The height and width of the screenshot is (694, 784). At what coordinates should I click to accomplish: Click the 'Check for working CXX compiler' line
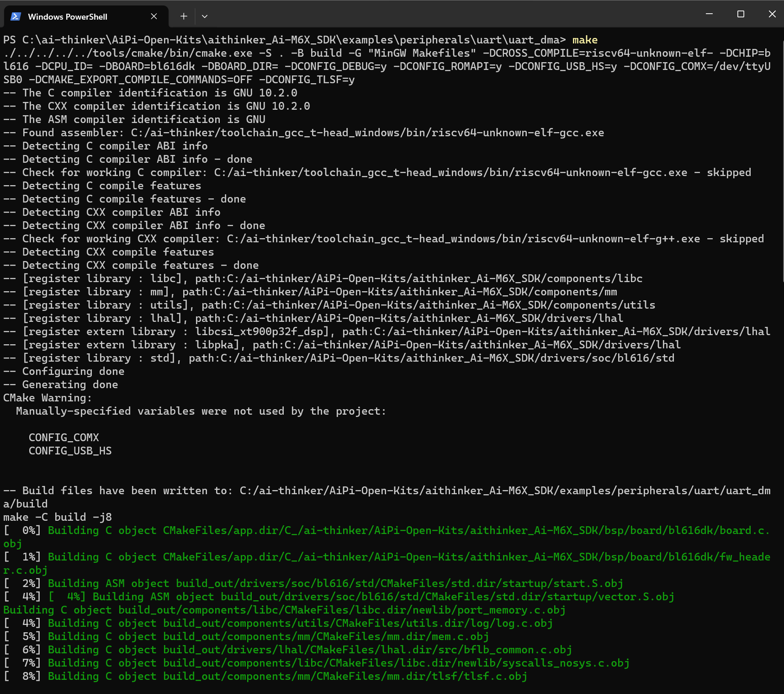384,239
